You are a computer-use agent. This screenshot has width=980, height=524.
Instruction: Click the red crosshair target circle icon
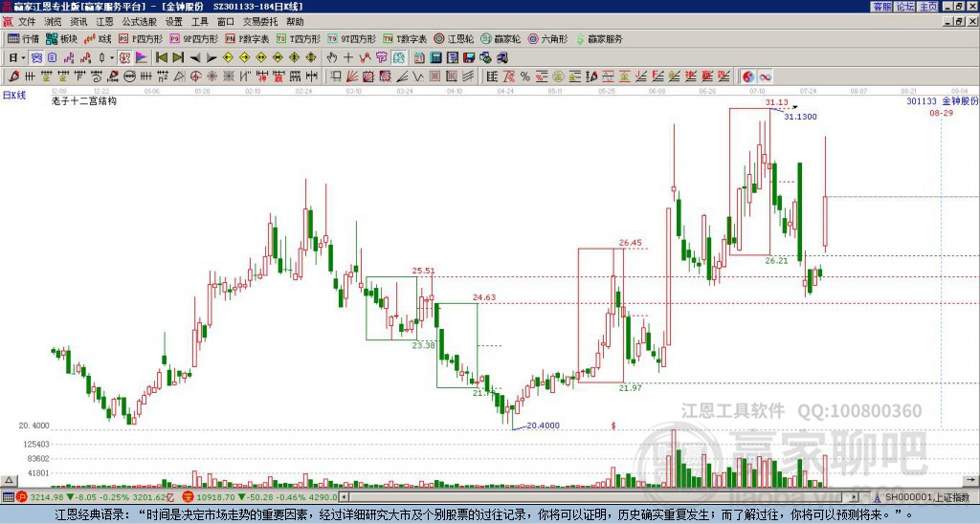tap(195, 76)
